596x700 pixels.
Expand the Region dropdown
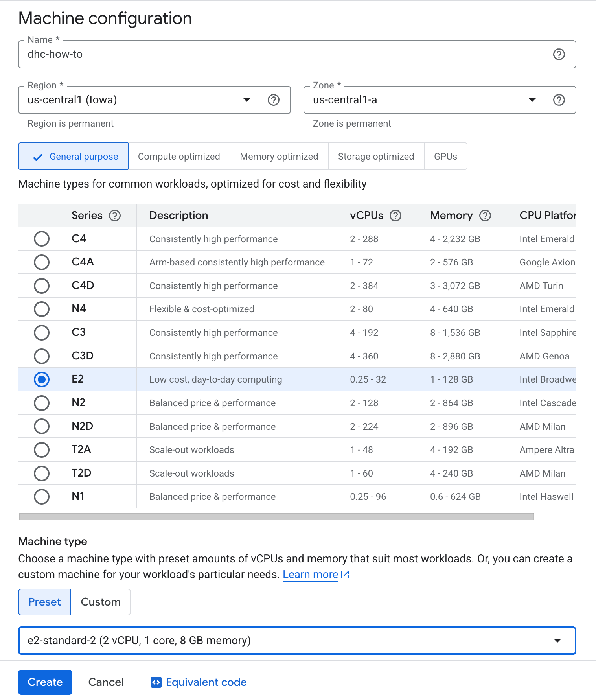[246, 100]
